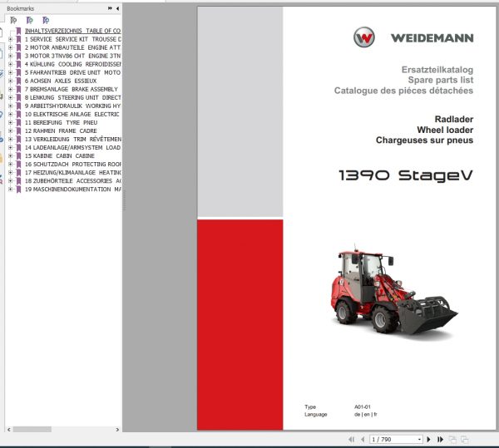Screen dimensions: 499x448
Task: Open the 18 ZUBEHÖRTEILE ACCESSORIES bookmark
Action: click(x=72, y=181)
